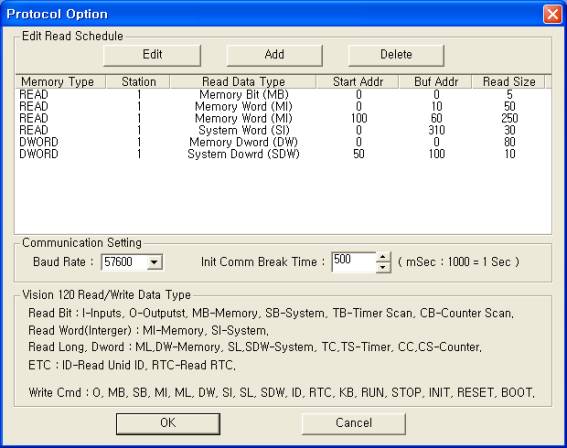Select the System Word (SI) row
Screen dimensions: 567x448
point(283,130)
